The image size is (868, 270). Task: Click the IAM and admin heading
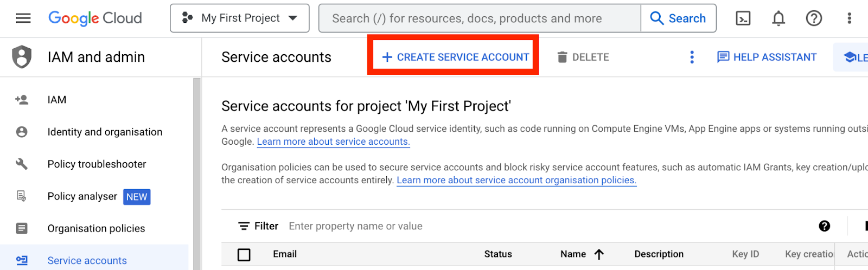pyautogui.click(x=96, y=57)
